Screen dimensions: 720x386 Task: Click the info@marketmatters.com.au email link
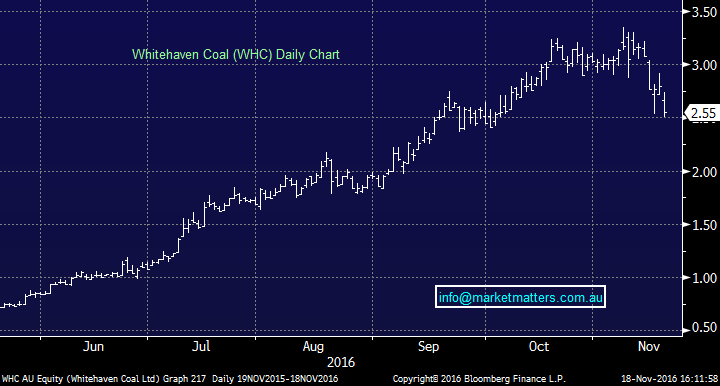click(x=520, y=297)
